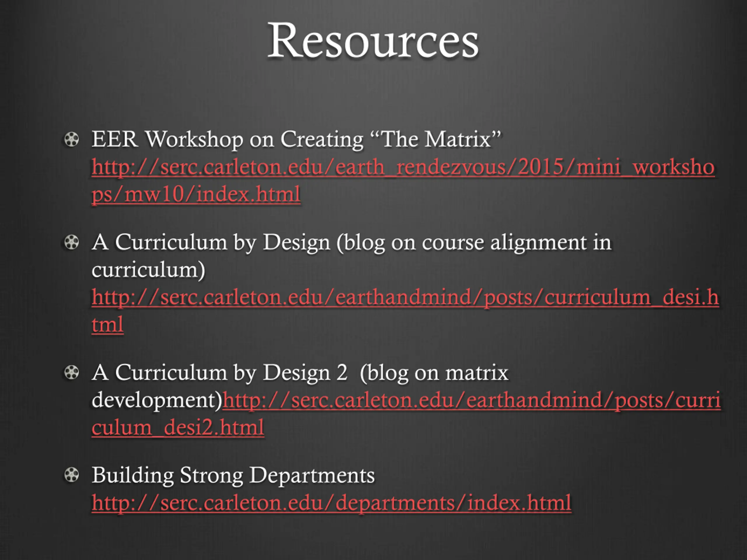Viewport: 747px width, 560px height.
Task: Click the Resources slide title
Action: point(373,41)
